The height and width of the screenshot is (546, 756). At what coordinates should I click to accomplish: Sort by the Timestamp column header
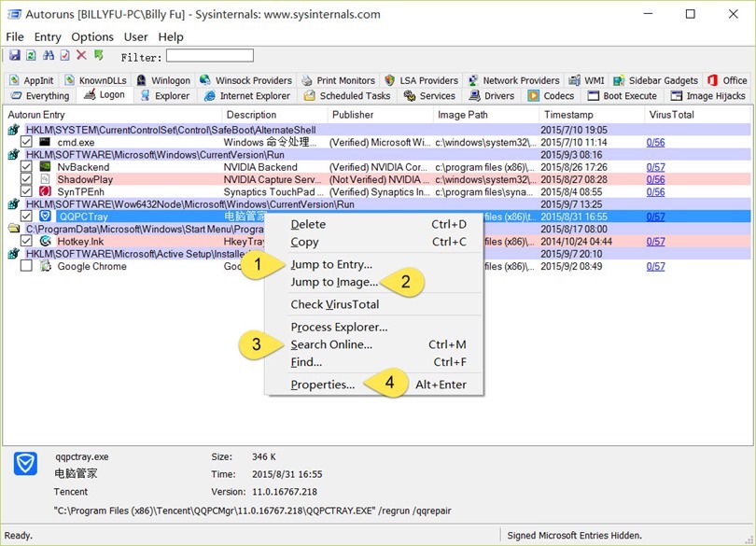coord(591,115)
